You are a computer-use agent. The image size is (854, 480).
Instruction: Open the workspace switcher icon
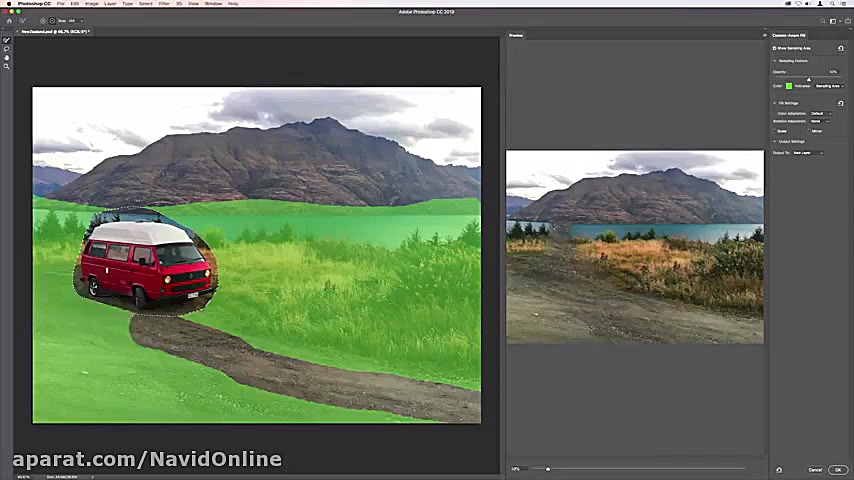click(833, 21)
